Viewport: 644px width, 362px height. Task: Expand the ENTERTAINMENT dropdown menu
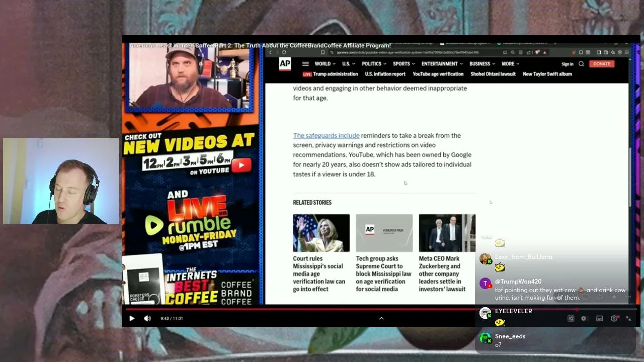coord(442,64)
